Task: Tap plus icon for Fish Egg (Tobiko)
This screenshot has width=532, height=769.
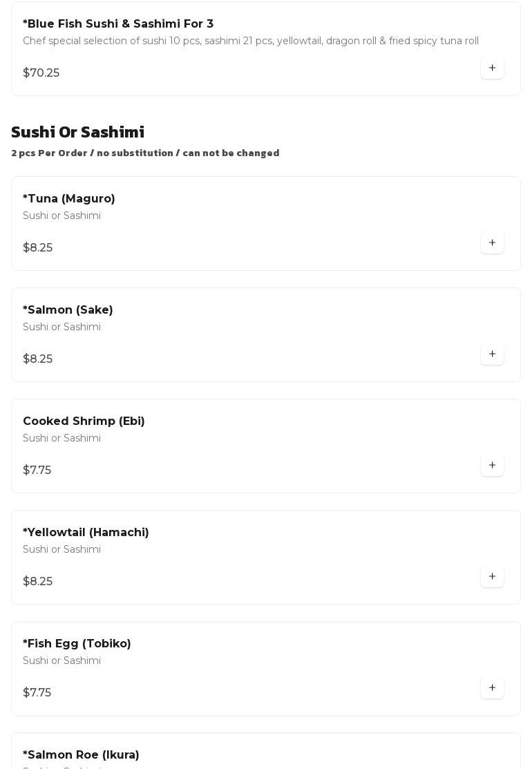Action: (492, 688)
